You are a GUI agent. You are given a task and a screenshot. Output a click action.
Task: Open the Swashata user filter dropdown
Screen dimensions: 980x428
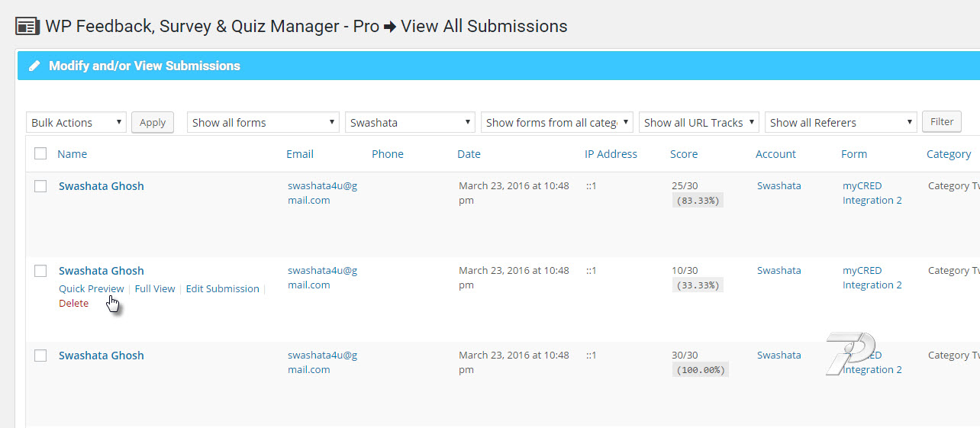coord(411,122)
